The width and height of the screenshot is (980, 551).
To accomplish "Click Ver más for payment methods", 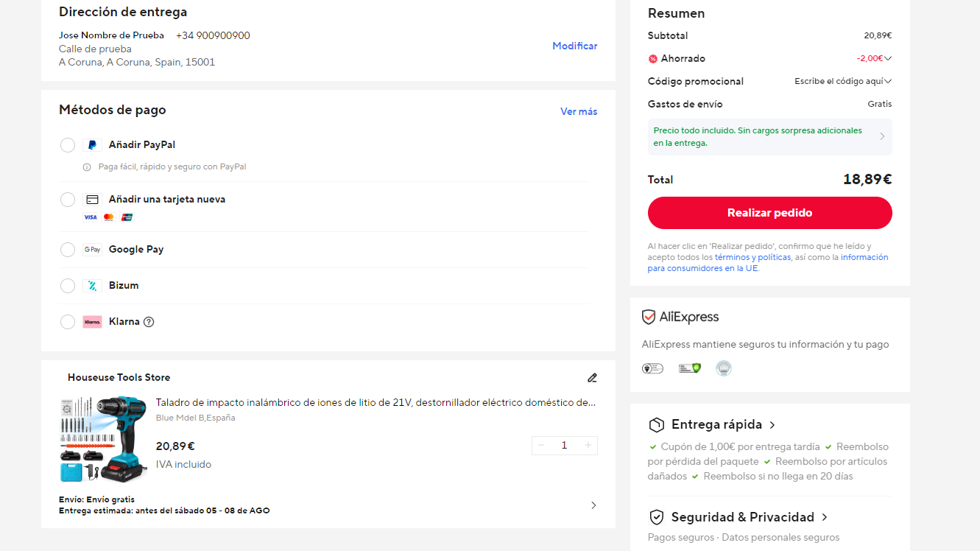I will click(x=579, y=112).
